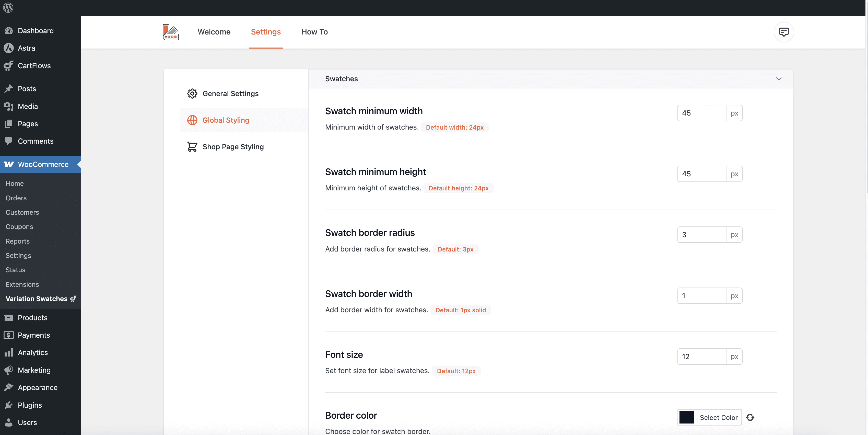
Task: Click the CartFlows icon in the sidebar
Action: (x=8, y=66)
